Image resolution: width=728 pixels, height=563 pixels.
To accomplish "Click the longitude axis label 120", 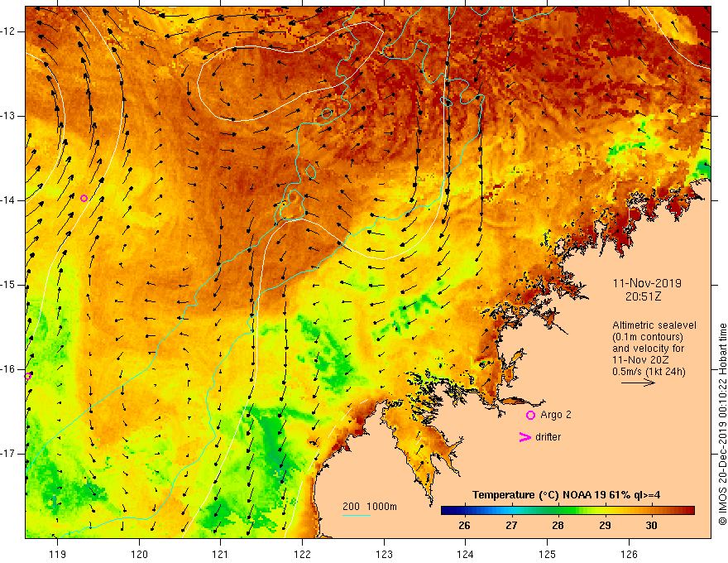I will click(x=139, y=554).
